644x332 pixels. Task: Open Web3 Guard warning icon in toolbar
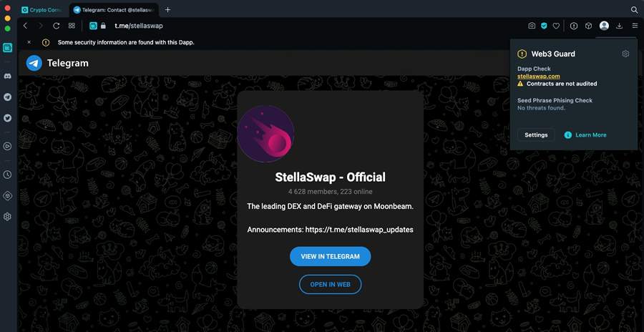(x=574, y=26)
